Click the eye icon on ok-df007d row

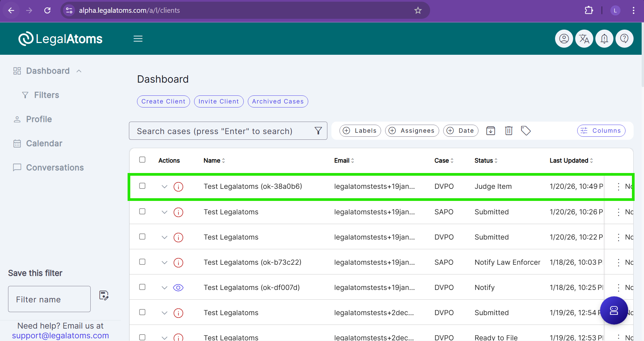tap(178, 288)
